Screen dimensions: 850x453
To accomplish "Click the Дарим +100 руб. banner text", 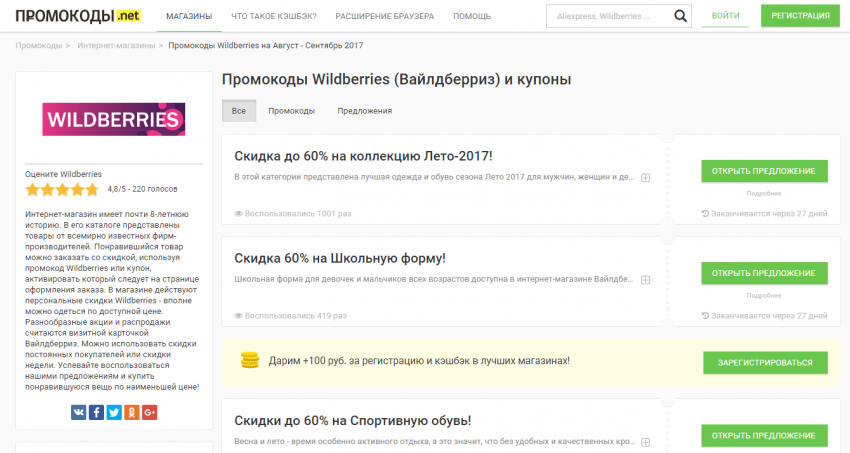I will click(419, 361).
